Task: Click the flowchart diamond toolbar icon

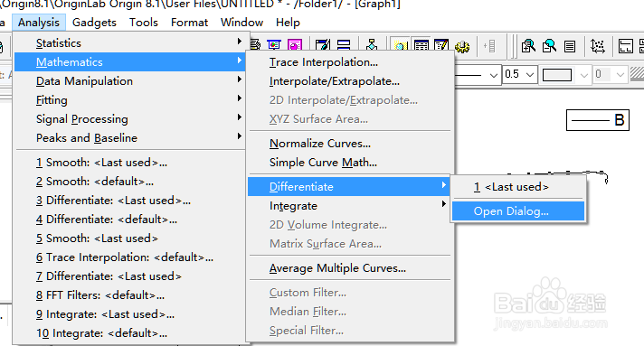Action: [372, 45]
